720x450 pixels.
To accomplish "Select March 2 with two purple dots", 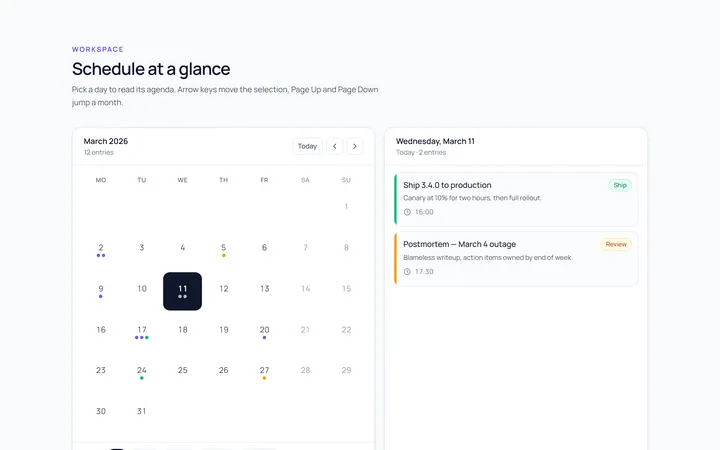I will click(x=101, y=248).
